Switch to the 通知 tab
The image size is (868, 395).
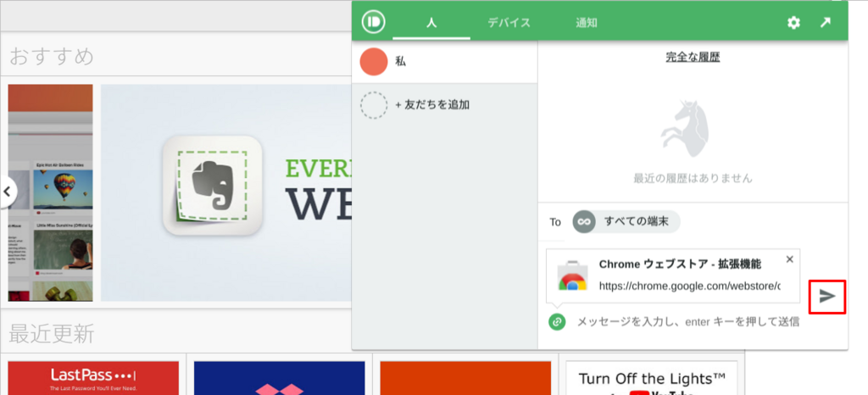tap(587, 23)
